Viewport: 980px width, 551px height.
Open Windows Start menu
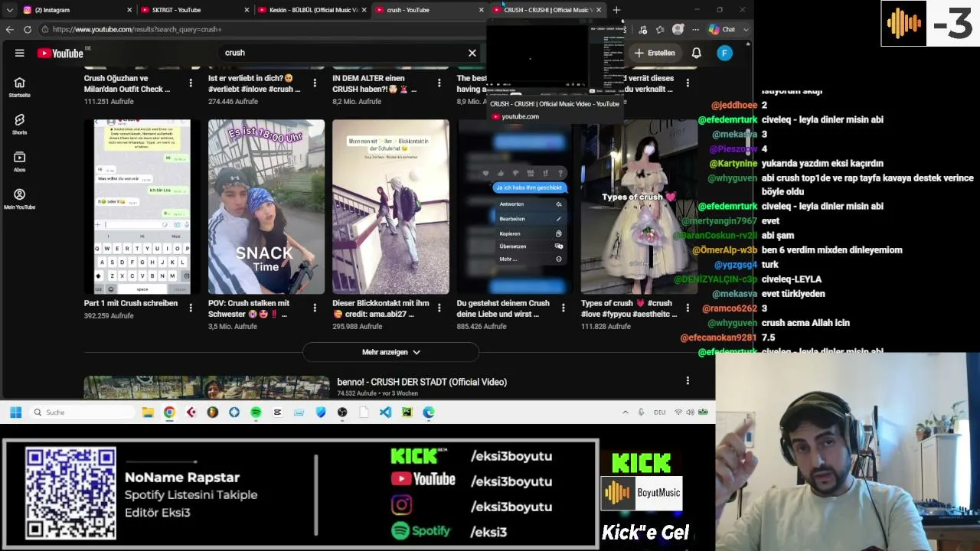[x=15, y=412]
